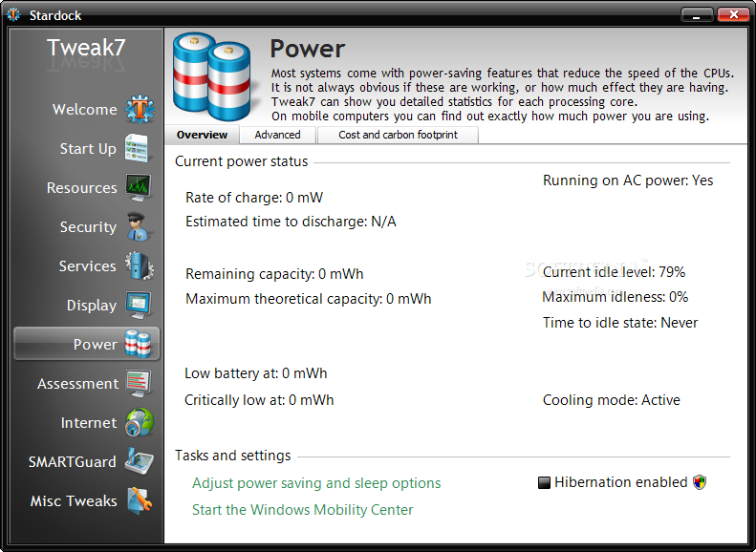Click the Tweak7 logo text
Screen dimensions: 756x552
pos(86,48)
